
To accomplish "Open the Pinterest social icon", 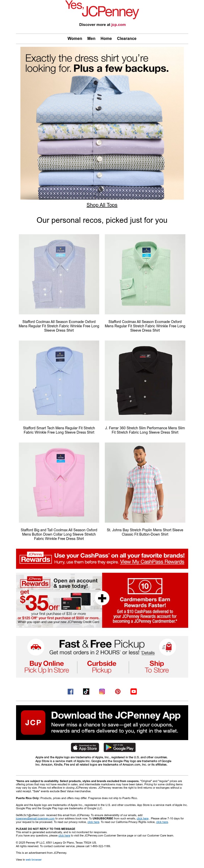I will [118, 692].
